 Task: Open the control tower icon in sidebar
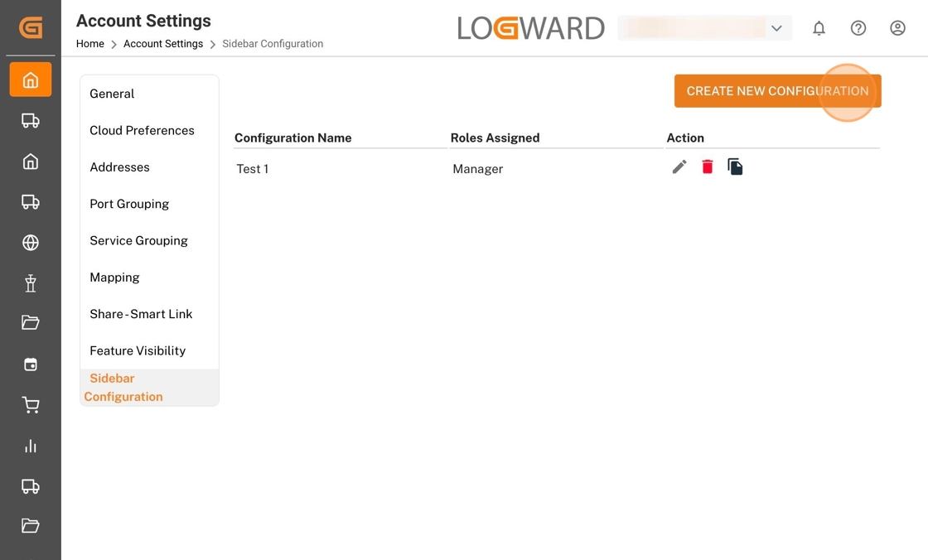tap(30, 283)
